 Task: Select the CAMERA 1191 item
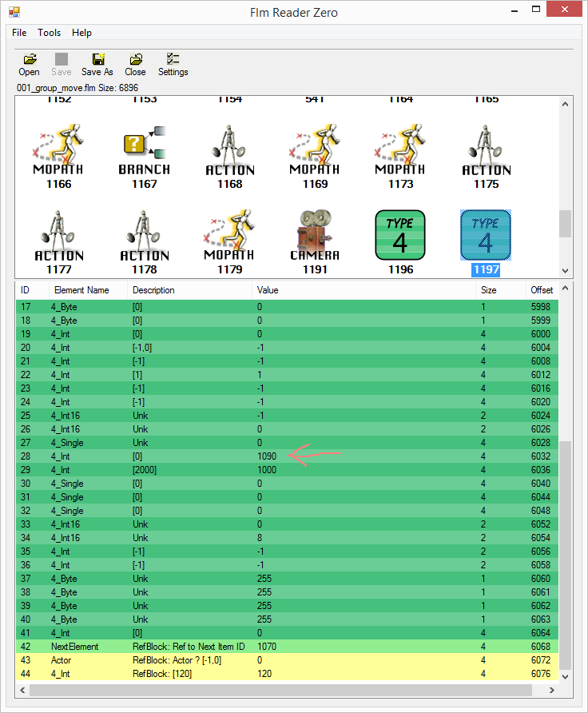pos(315,242)
